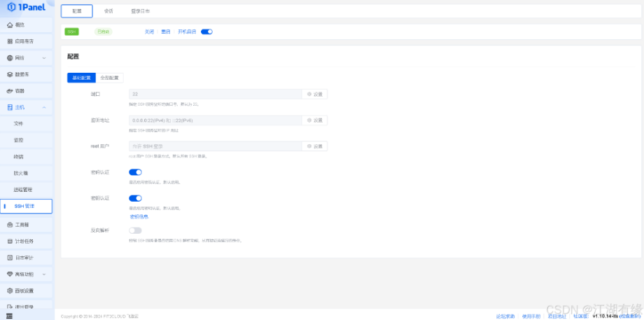Click the 主机 host icon in the sidebar

[x=10, y=107]
